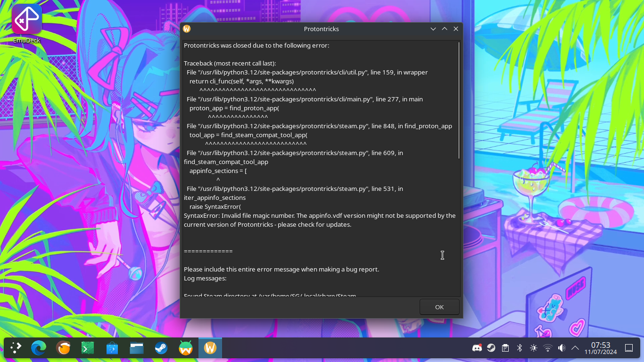Screen dimensions: 644x362
Task: Open Discord from the system tray
Action: 477,348
